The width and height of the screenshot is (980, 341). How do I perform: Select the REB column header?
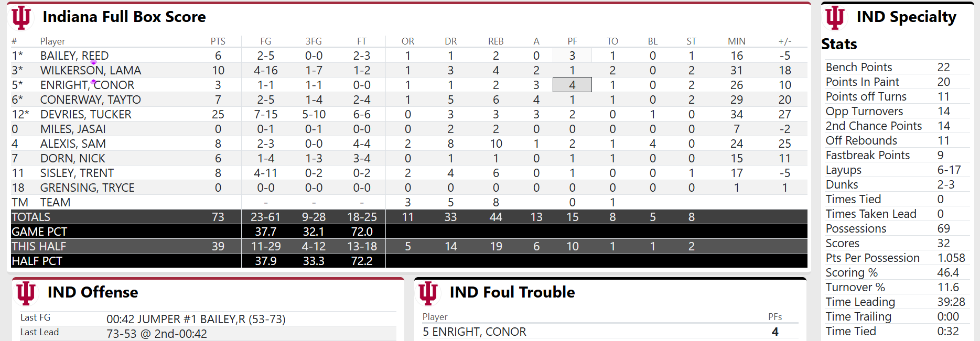[496, 41]
